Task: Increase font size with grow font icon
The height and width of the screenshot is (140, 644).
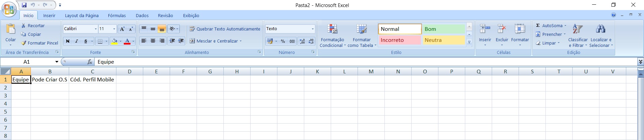Action: tap(122, 29)
